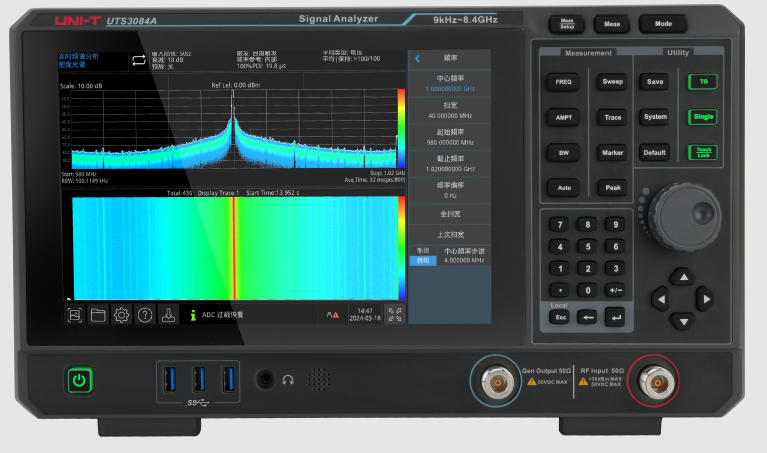Toggle the Touch Lock button
This screenshot has width=767, height=453.
click(703, 153)
